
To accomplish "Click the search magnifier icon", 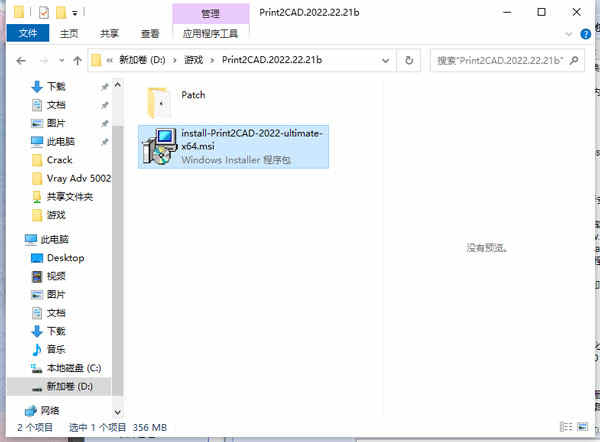I will (574, 60).
